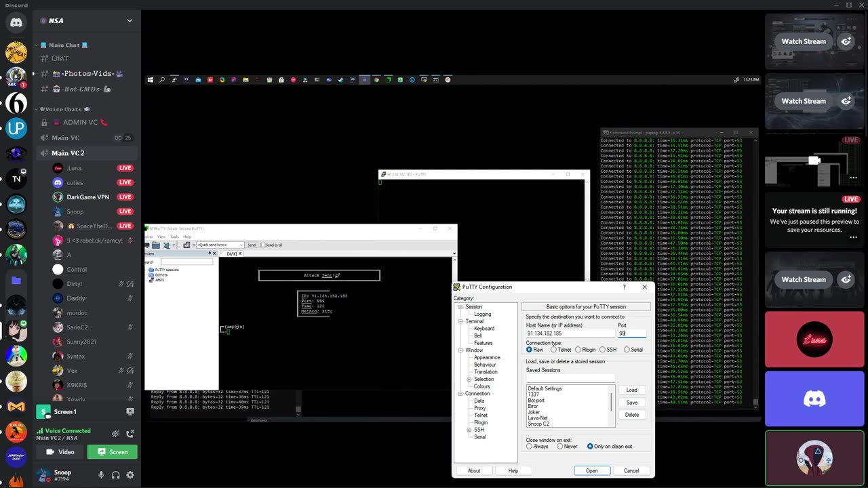The height and width of the screenshot is (488, 868).
Task: Open the Photos-Vids text channel
Action: pos(88,73)
